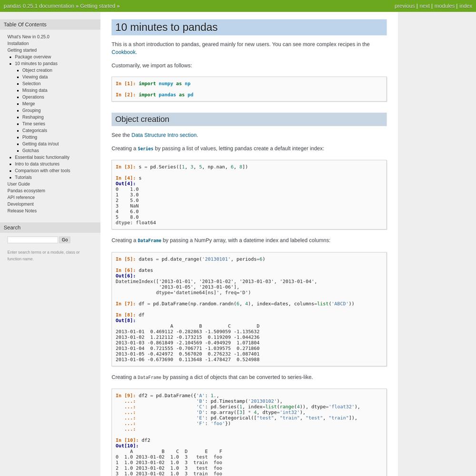
Task: Open Pandas ecosystem page
Action: [x=26, y=190]
